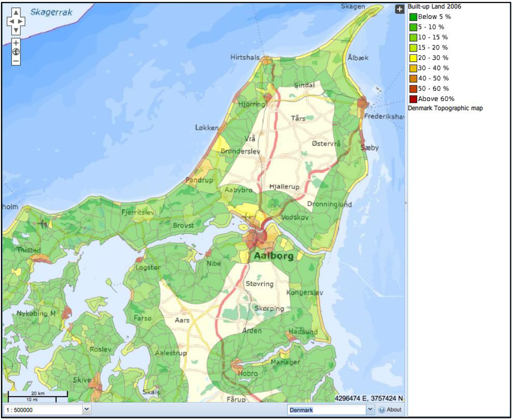
Task: Pan the map south with down arrow
Action: [x=16, y=30]
